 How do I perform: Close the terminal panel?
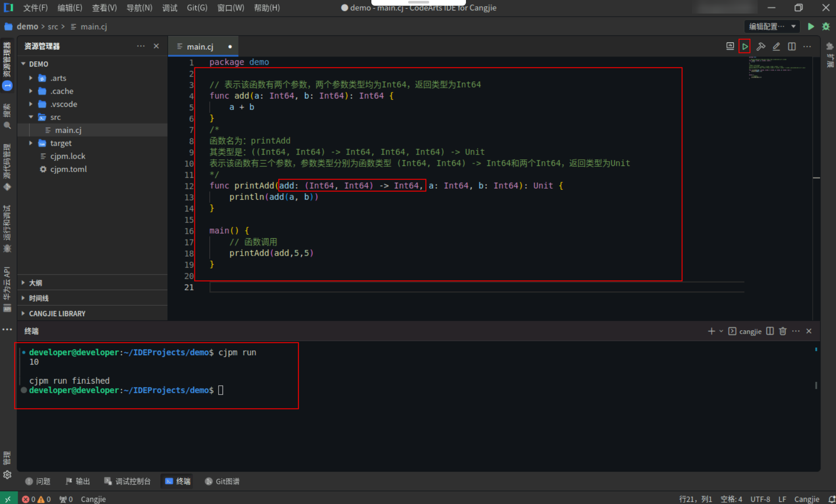(809, 331)
